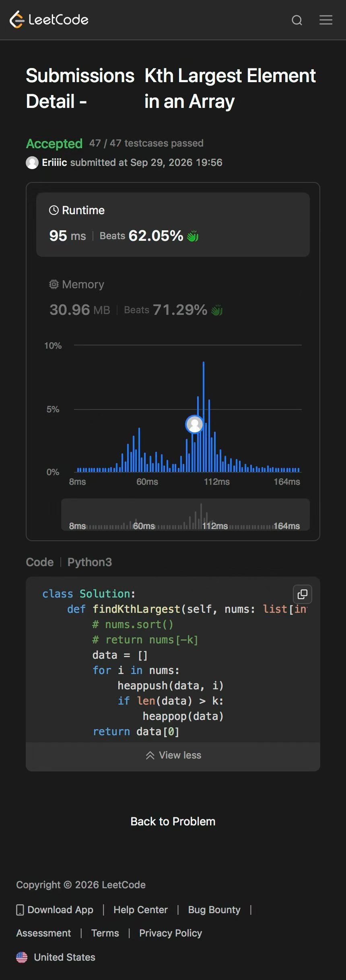
Task: Click the 'return data[0]' code line
Action: [x=136, y=732]
